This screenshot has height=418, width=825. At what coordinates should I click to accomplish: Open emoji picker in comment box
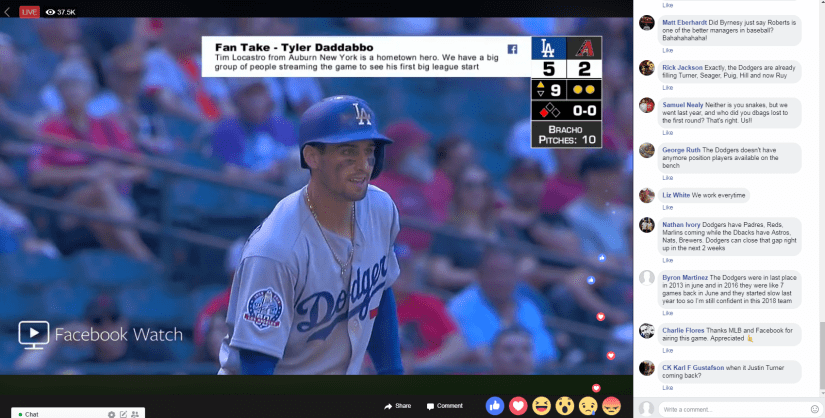pyautogui.click(x=815, y=409)
